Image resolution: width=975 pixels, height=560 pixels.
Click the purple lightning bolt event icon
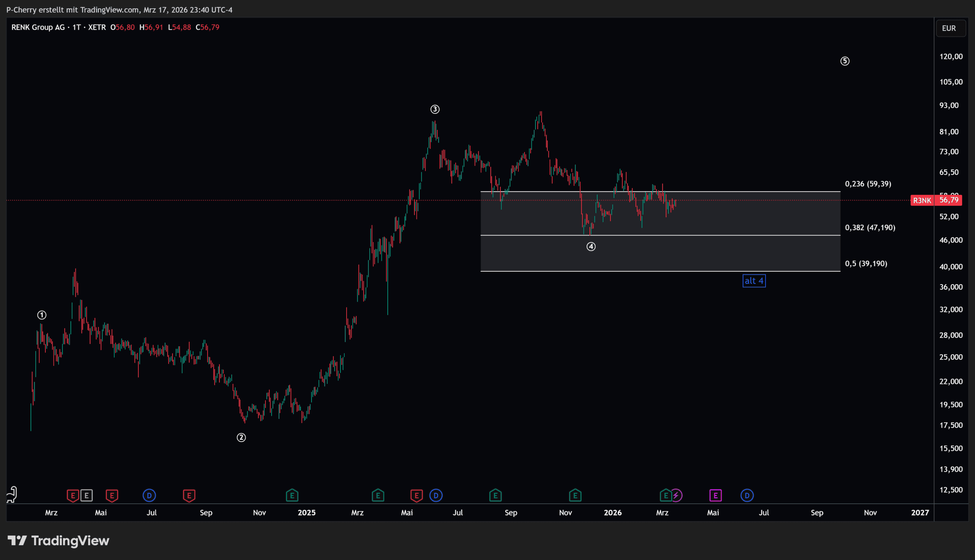pos(676,495)
